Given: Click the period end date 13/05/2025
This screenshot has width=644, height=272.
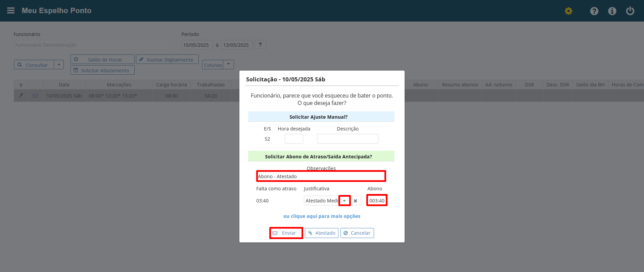Looking at the screenshot, I should click(237, 45).
